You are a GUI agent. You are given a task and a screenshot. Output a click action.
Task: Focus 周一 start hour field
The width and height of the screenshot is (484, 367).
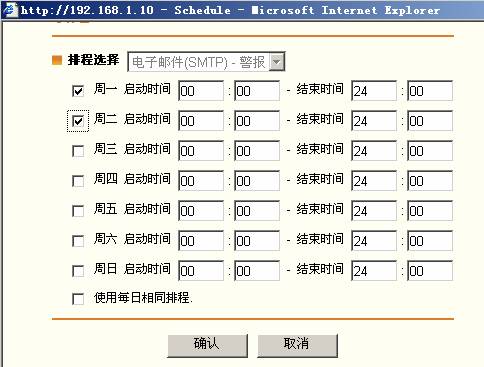click(x=201, y=90)
